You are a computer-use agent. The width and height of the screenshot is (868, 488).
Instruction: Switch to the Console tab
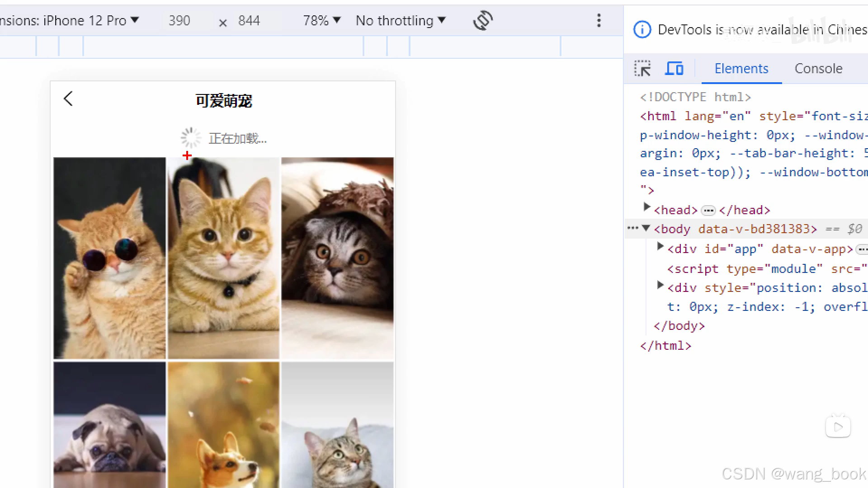coord(818,69)
